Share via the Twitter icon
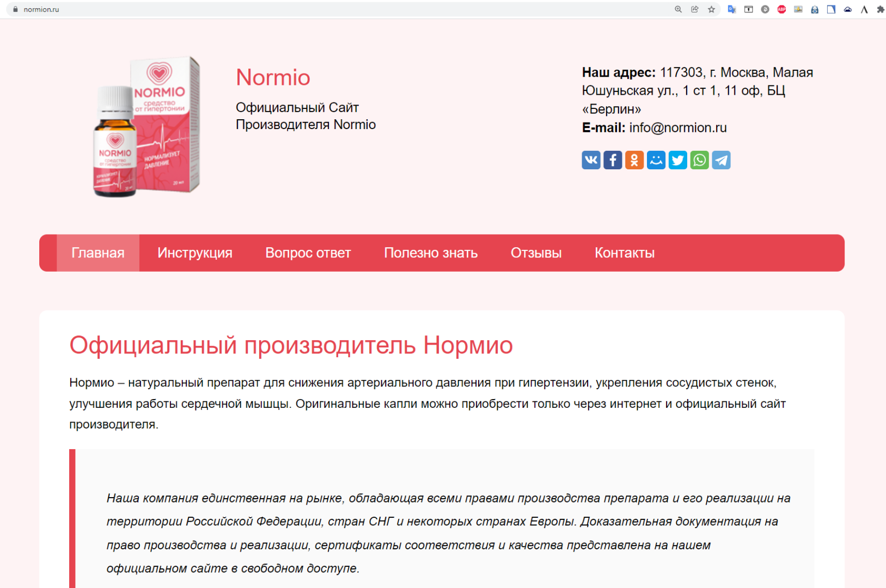886x588 pixels. pos(678,160)
